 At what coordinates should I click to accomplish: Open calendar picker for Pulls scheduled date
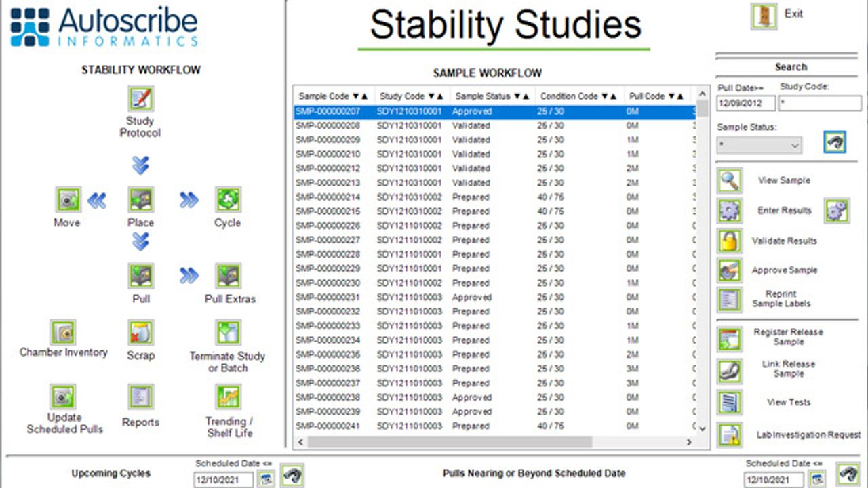(818, 479)
